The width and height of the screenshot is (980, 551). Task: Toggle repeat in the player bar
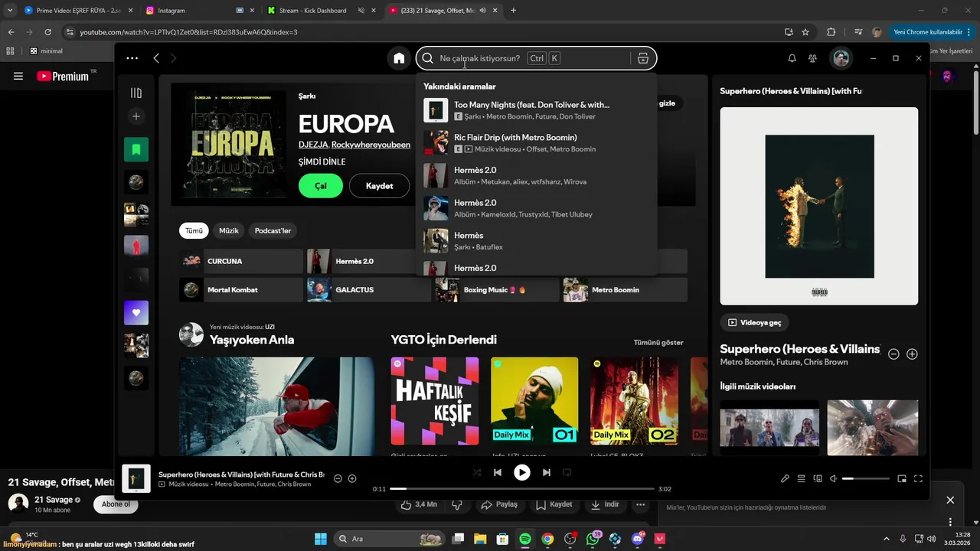point(567,473)
